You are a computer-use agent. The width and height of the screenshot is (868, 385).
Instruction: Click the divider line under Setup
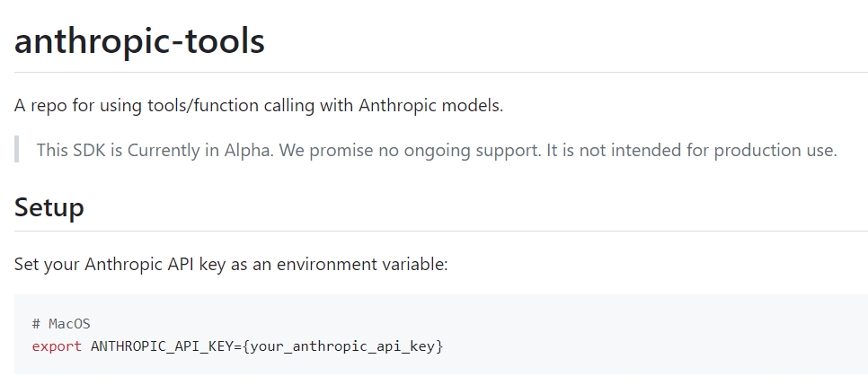tap(440, 231)
